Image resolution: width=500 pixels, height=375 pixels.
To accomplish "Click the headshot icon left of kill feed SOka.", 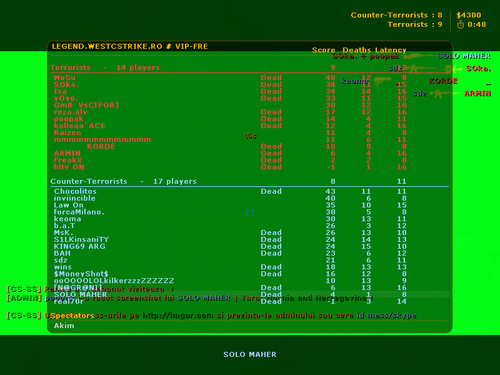I will (453, 69).
